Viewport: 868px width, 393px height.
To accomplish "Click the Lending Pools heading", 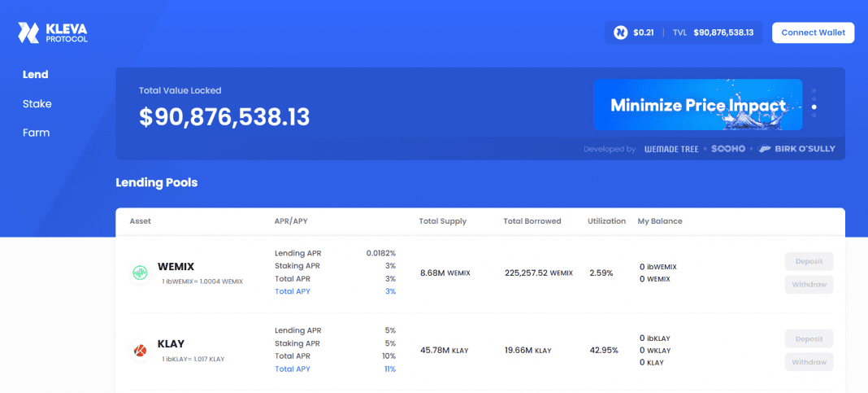I will (x=157, y=182).
